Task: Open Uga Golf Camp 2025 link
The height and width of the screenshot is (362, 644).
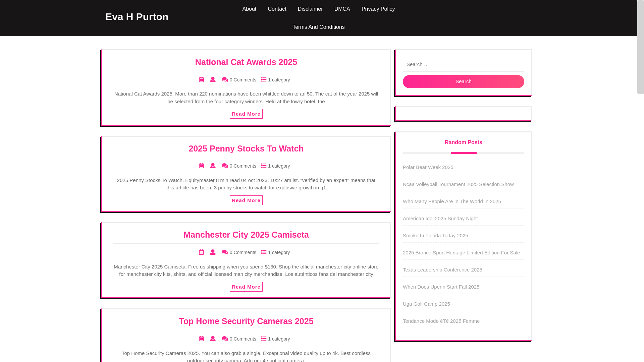Action: click(x=426, y=304)
